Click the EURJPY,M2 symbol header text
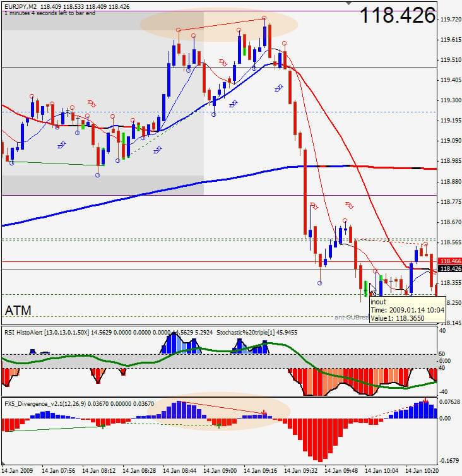 tap(21, 6)
